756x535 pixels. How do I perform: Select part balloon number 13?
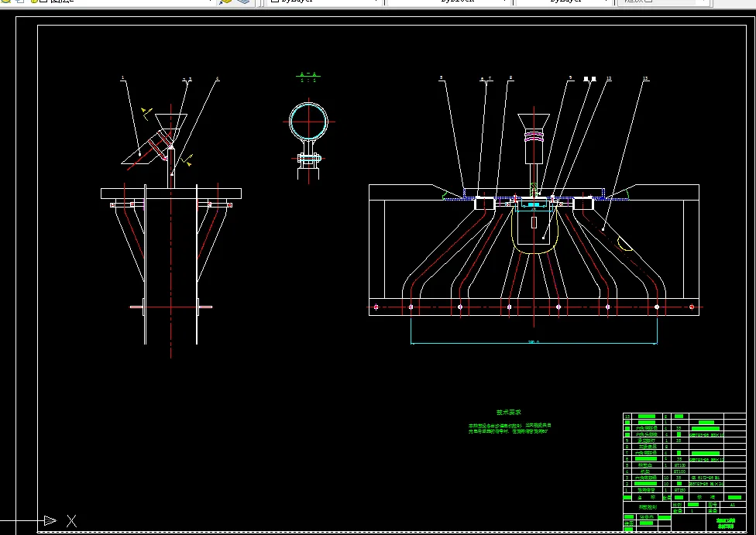(645, 78)
